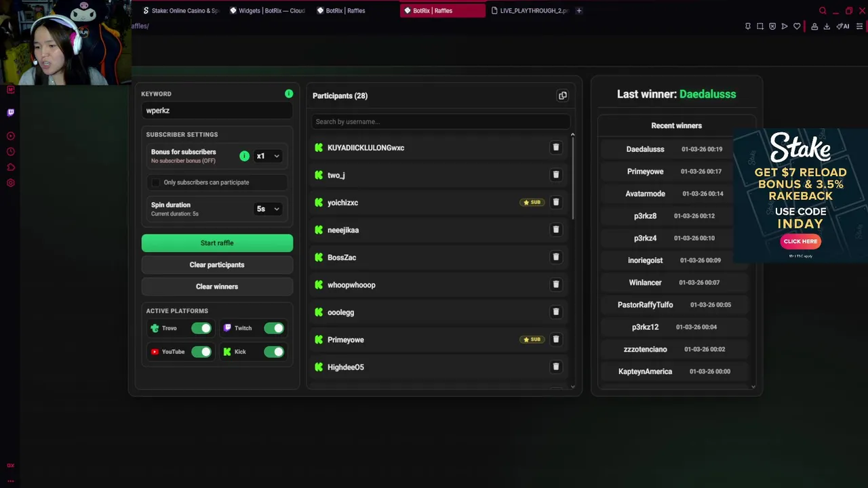Click the keyword input field wperkz
Image resolution: width=868 pixels, height=488 pixels.
coord(217,110)
